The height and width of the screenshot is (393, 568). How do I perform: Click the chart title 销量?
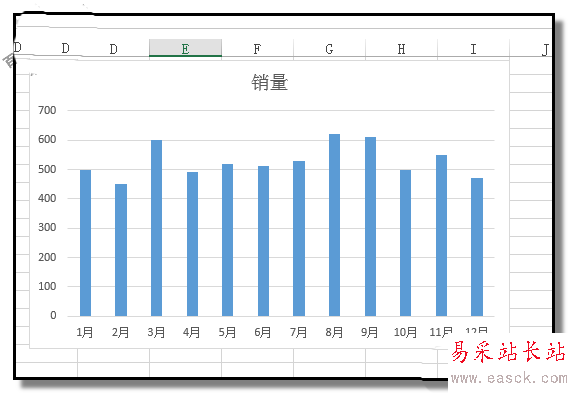pyautogui.click(x=270, y=82)
